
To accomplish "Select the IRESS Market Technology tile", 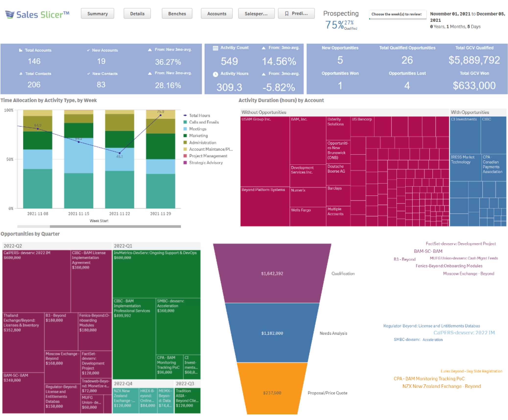I will (x=466, y=168).
